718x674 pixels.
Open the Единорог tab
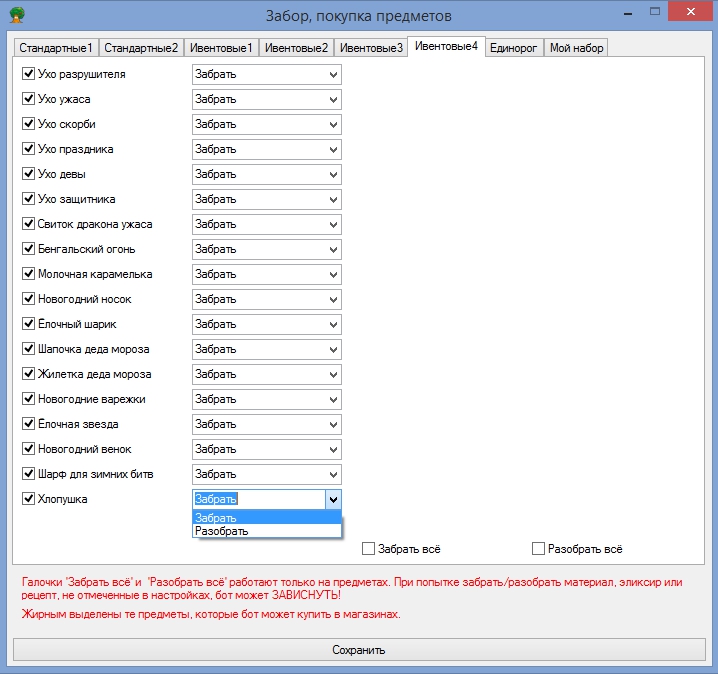[x=514, y=48]
